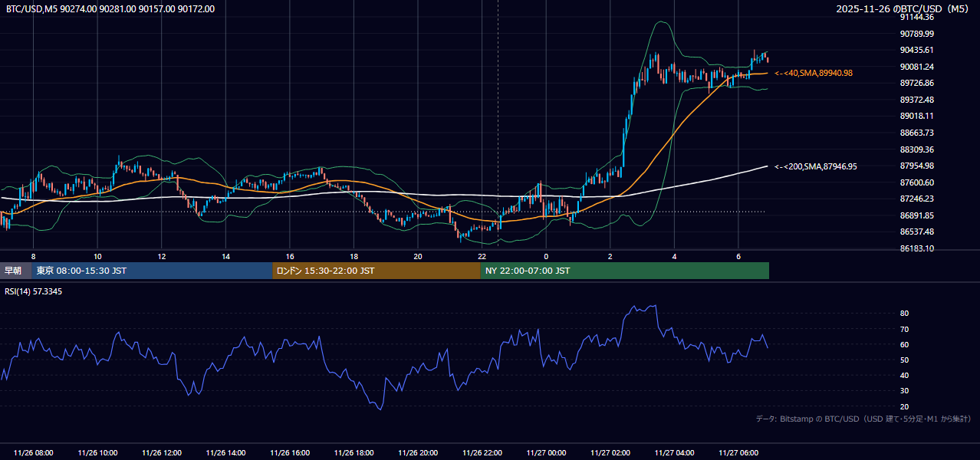
Task: Click the bottom time label 11/26 08:00
Action: coord(34,453)
